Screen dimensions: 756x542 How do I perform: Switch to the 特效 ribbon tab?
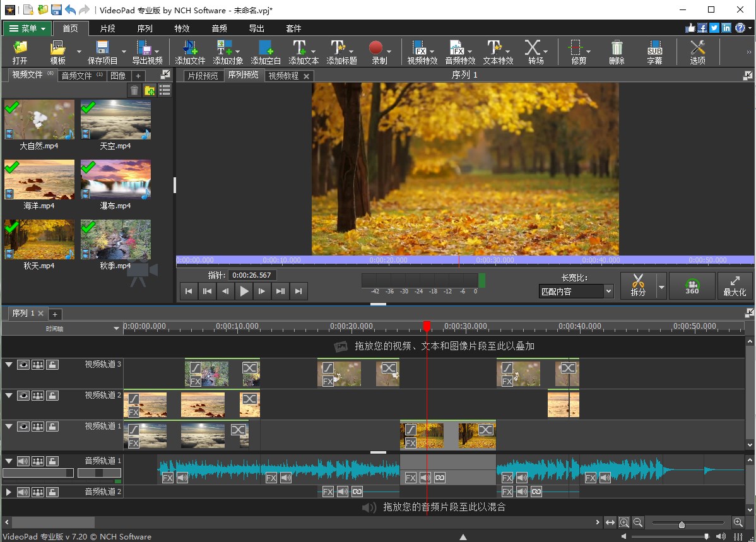point(182,28)
